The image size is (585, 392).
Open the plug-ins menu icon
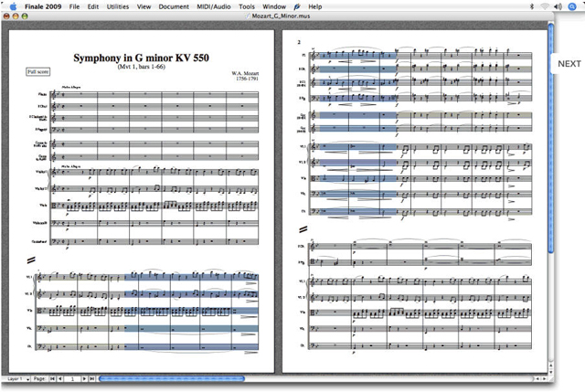tap(297, 6)
